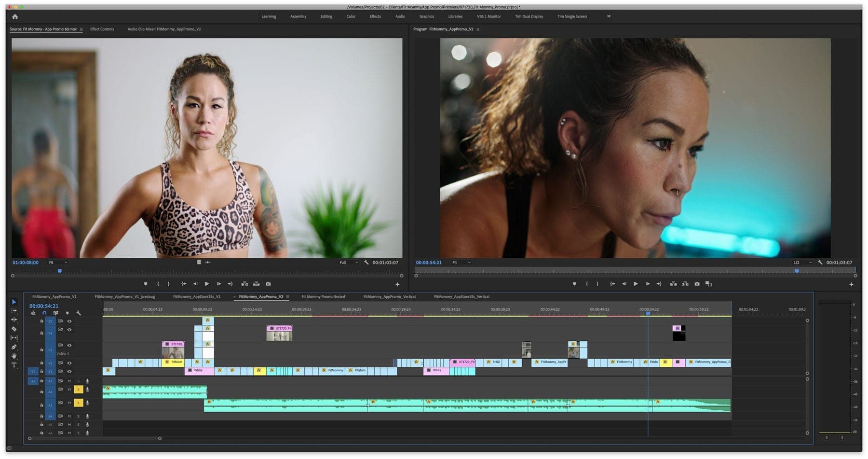Select the Track Select Forward tool
The image size is (868, 459).
(14, 311)
